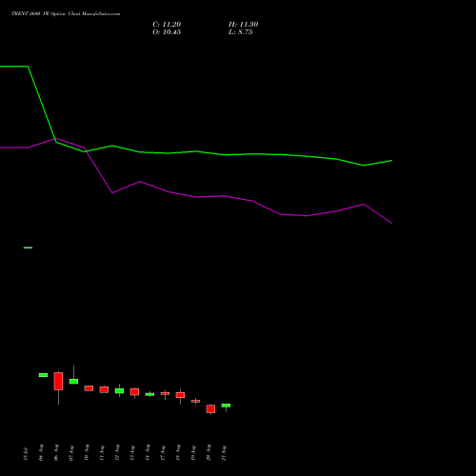
Task: Select the large red 06 Aug candle
Action: (x=58, y=381)
